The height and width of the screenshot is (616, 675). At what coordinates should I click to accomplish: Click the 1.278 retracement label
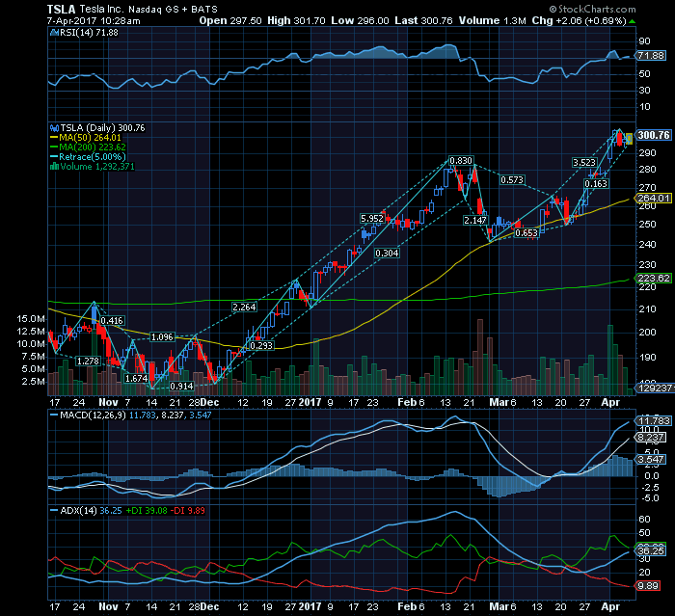point(88,362)
